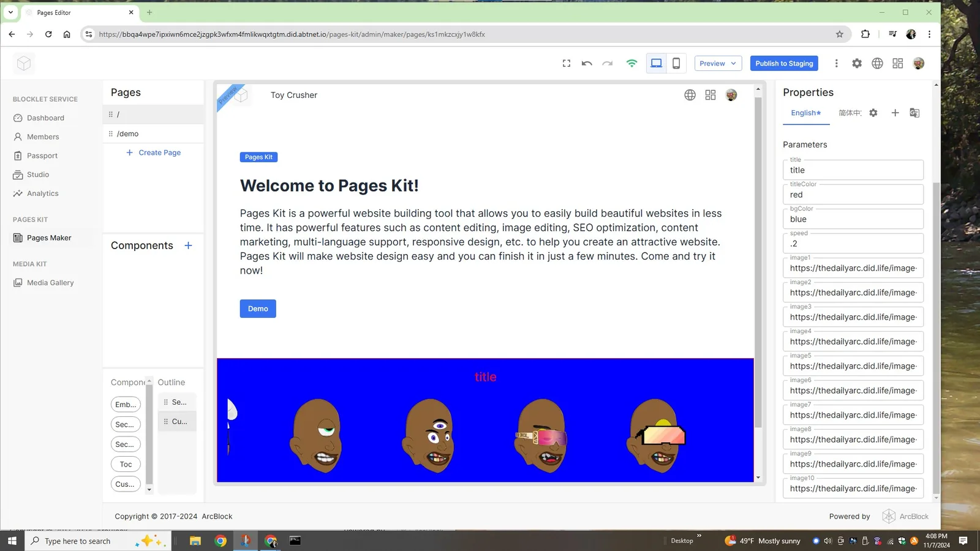Viewport: 980px width, 551px height.
Task: Open properties settings gear icon
Action: click(873, 113)
